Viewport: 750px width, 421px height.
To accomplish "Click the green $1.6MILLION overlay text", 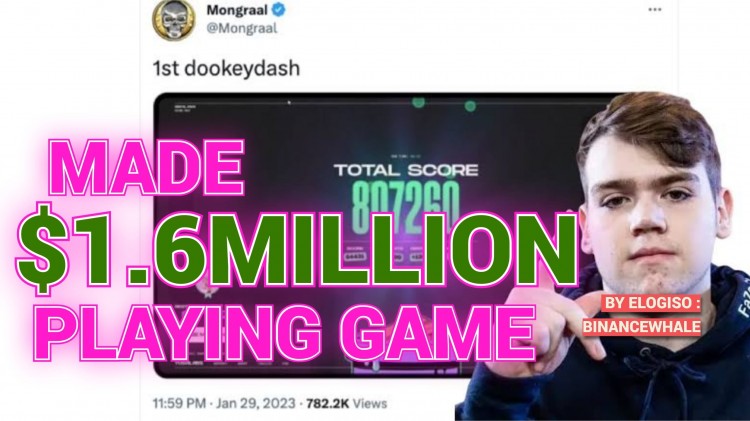I will click(297, 249).
